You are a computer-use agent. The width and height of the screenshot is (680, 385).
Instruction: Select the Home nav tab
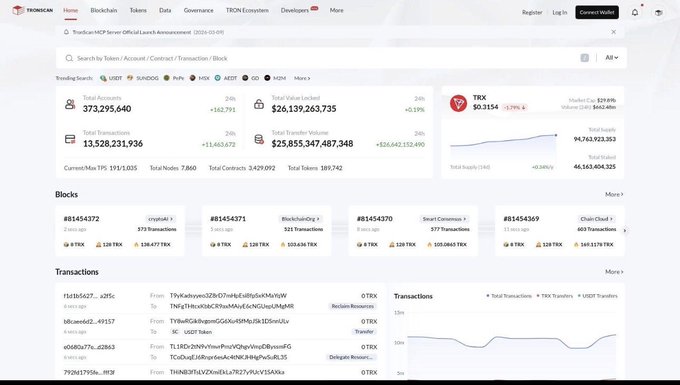[70, 10]
